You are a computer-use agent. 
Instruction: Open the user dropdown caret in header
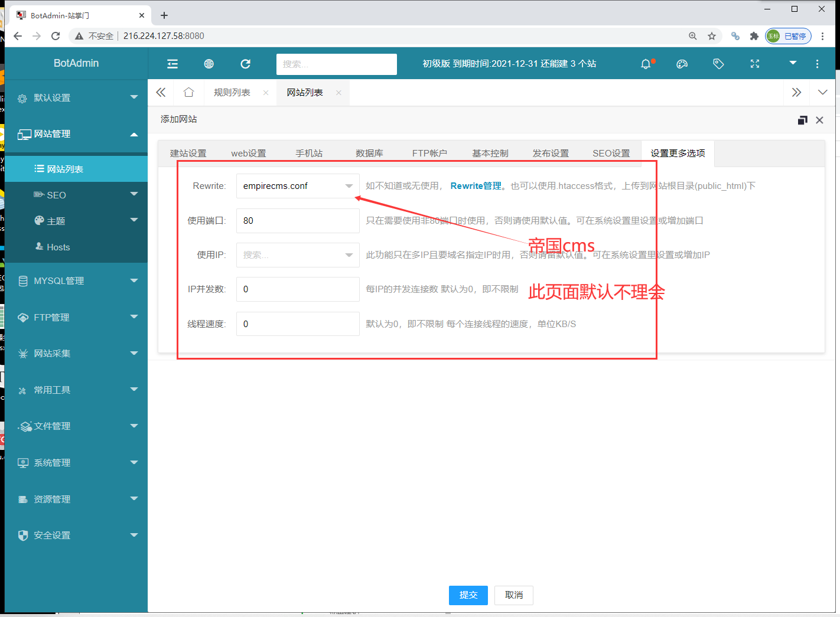click(x=793, y=63)
